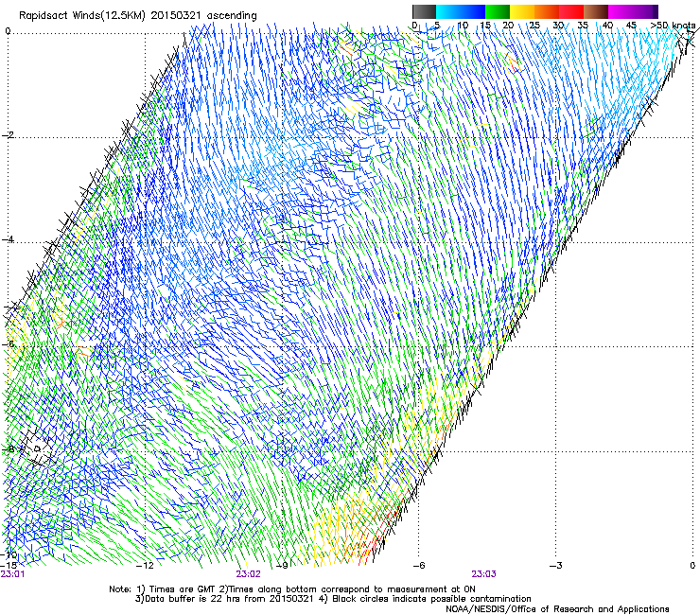Click the latitude axis label '-2'
The height and width of the screenshot is (615, 700).
(x=8, y=135)
